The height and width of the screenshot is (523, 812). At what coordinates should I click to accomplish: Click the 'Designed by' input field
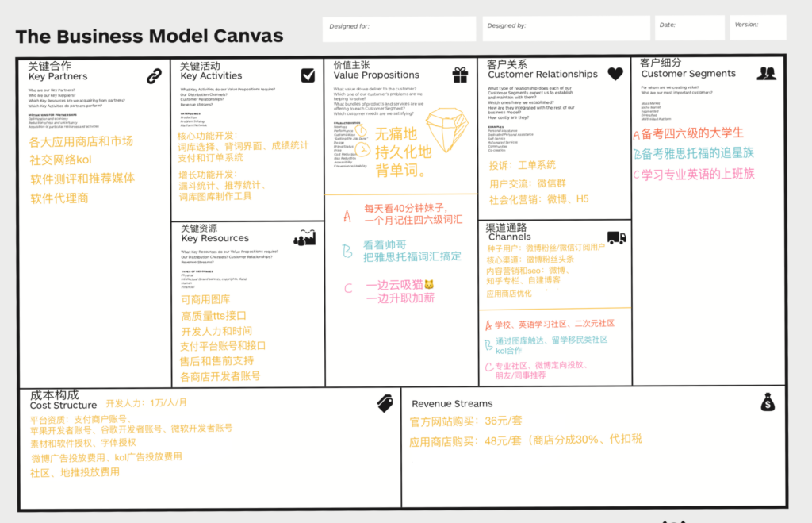pos(565,29)
